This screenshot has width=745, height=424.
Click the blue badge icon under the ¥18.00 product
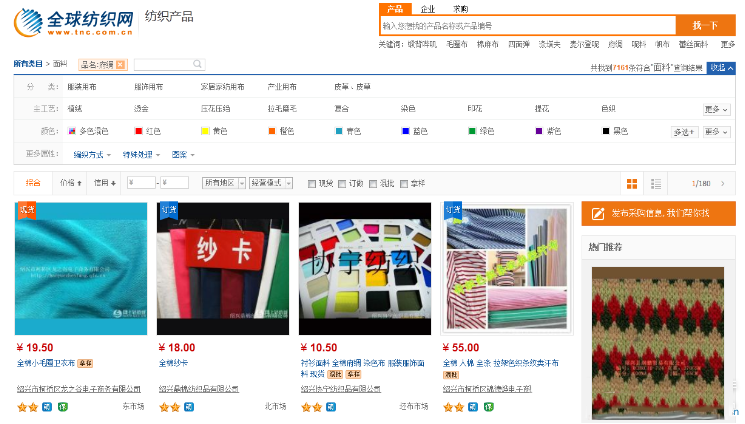tap(189, 407)
